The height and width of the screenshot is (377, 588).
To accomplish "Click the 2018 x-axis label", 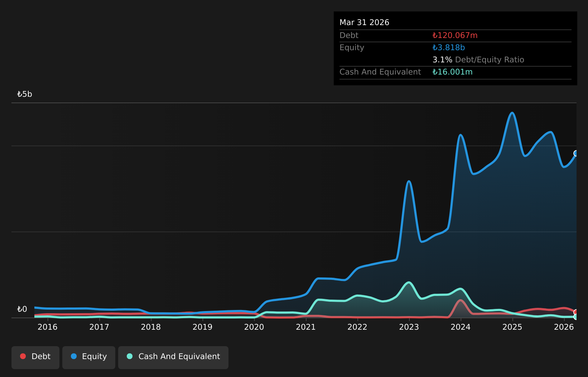I will point(151,327).
